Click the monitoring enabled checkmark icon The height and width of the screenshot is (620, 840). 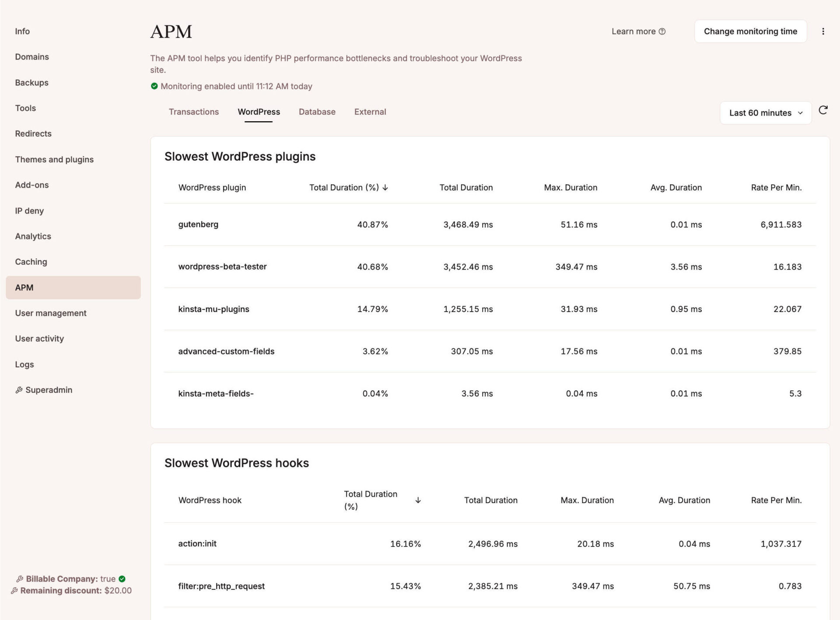(x=155, y=86)
